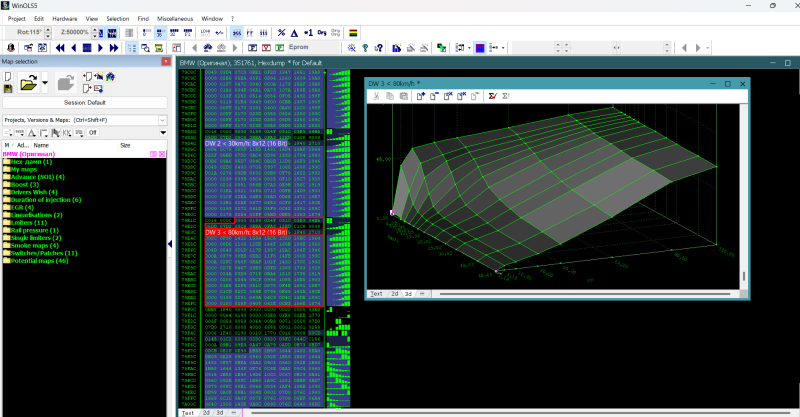The image size is (800, 417).
Task: Click the open project folder icon
Action: point(27,84)
